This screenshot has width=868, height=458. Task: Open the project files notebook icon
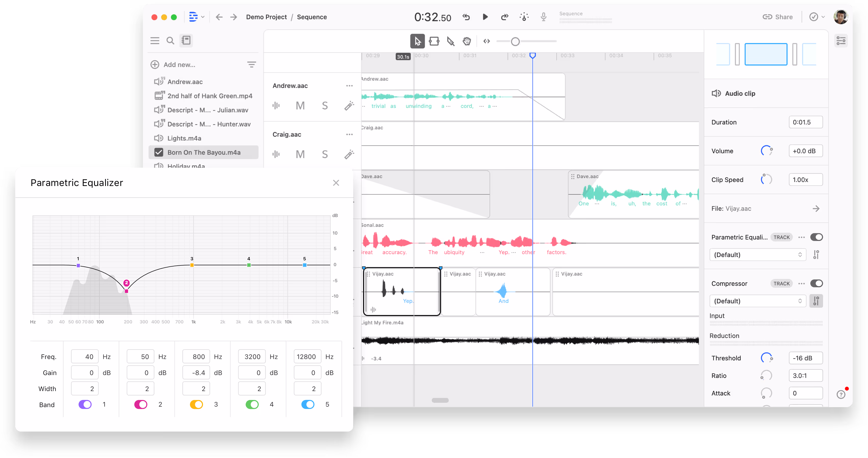[186, 40]
